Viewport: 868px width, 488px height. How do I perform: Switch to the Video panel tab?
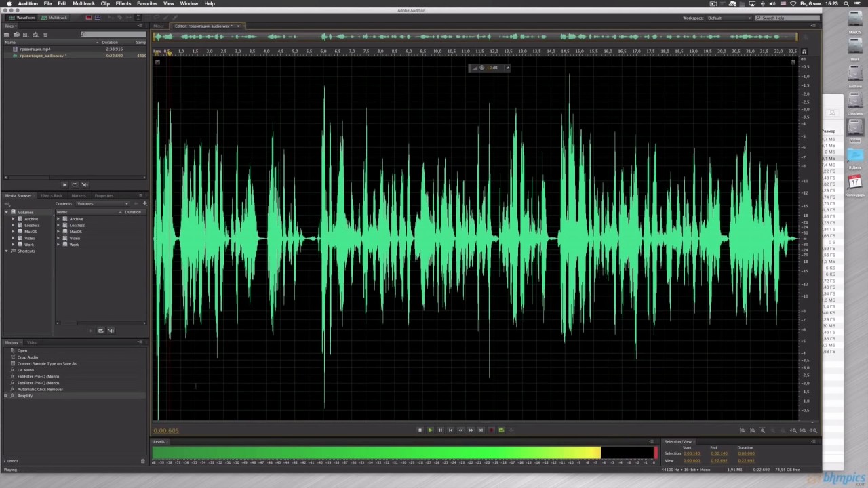(32, 342)
